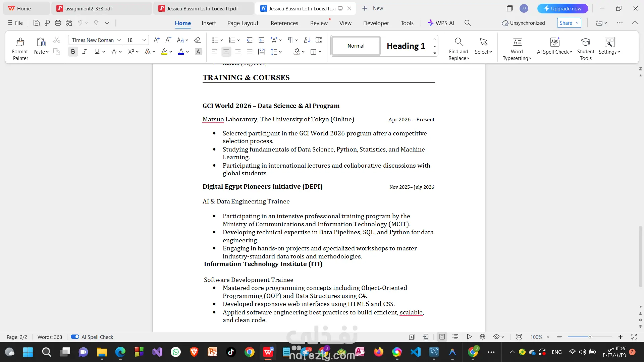644x362 pixels.
Task: Cut the selection with the scissors icon
Action: tap(57, 40)
